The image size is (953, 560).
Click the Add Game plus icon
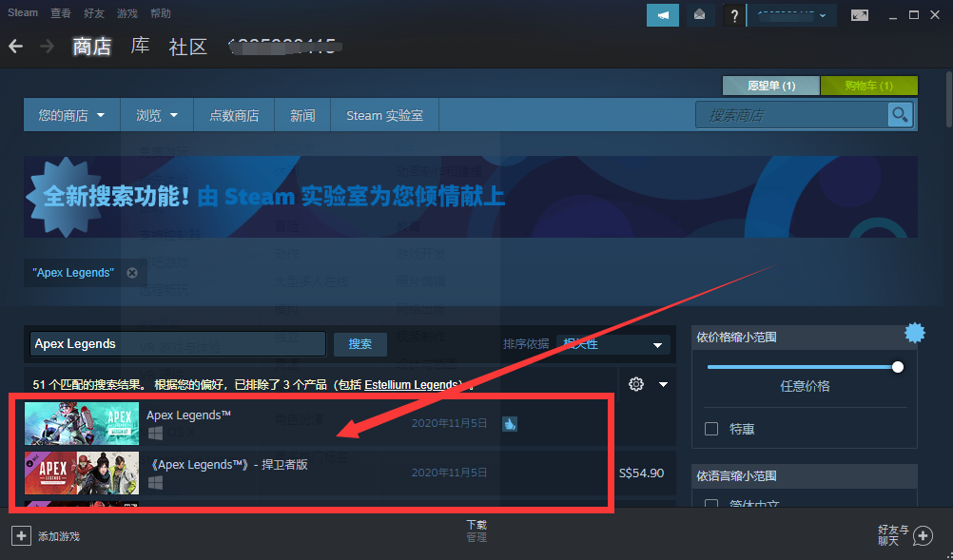(x=21, y=535)
